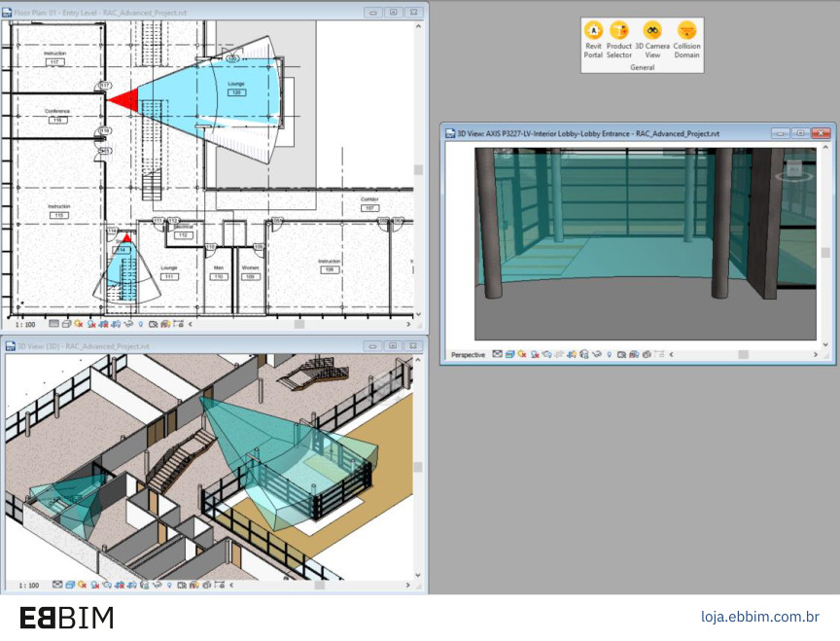
Task: Open Rendering Dialog in {3D} view window
Action: click(107, 585)
